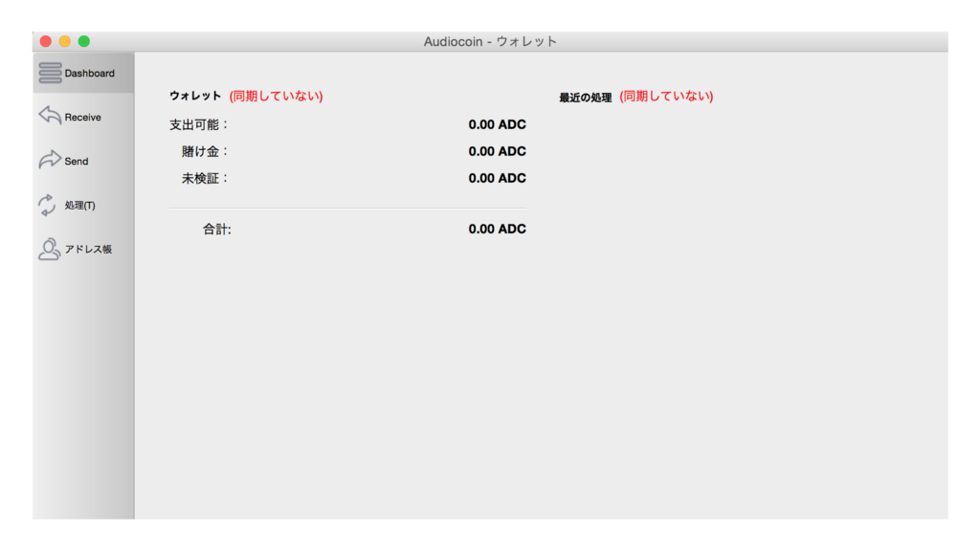The height and width of the screenshot is (551, 980).
Task: Click the Dashboard stacked-bars icon
Action: [x=50, y=73]
